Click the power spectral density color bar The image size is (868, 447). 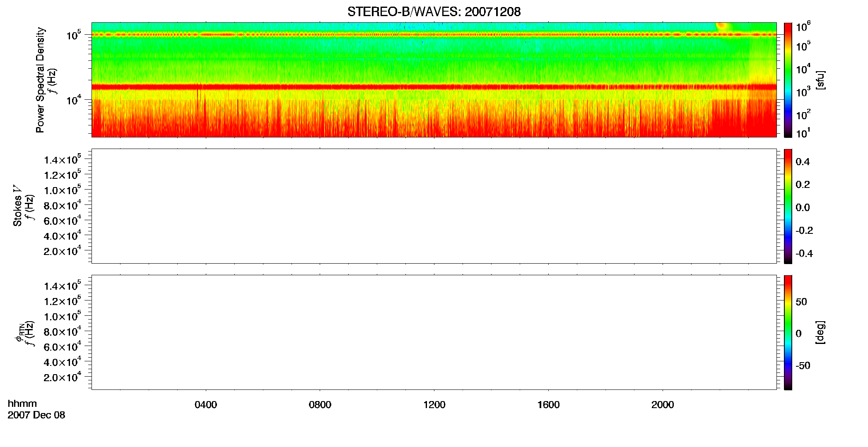coord(788,80)
